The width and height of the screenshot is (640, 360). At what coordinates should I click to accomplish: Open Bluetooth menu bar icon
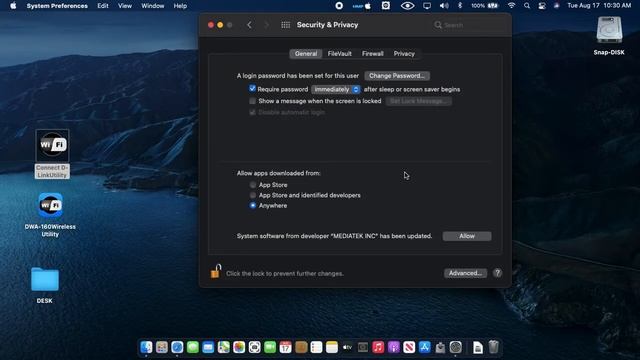(460, 6)
